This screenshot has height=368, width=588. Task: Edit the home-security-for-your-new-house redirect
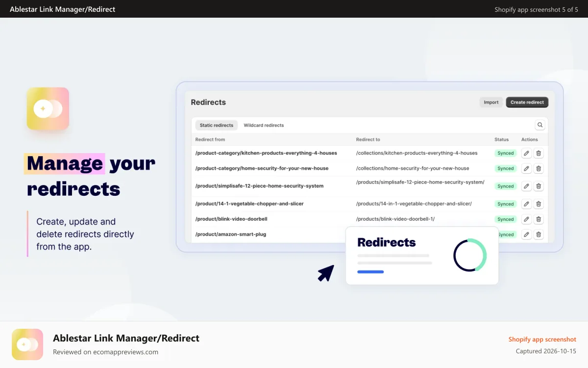[526, 168]
